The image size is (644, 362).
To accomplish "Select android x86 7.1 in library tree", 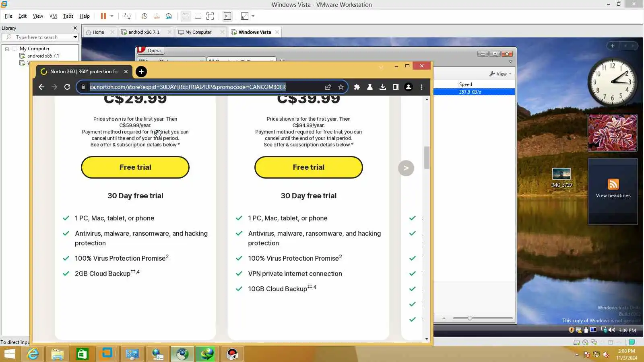I will coord(43,56).
